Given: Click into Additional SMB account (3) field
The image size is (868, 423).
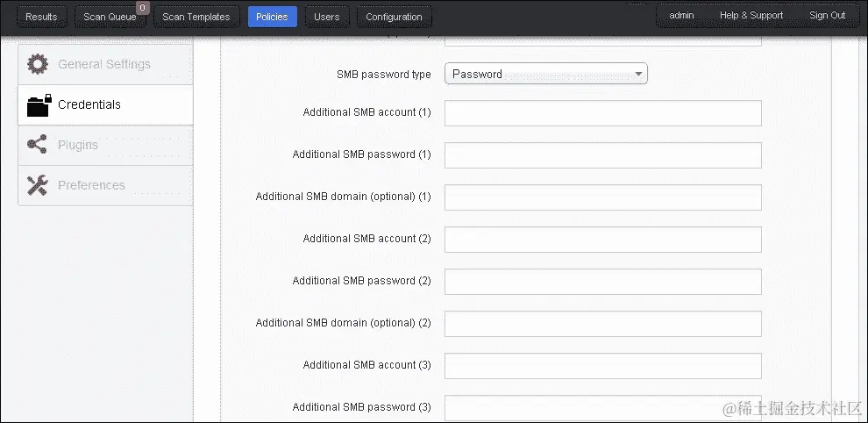Looking at the screenshot, I should [602, 366].
